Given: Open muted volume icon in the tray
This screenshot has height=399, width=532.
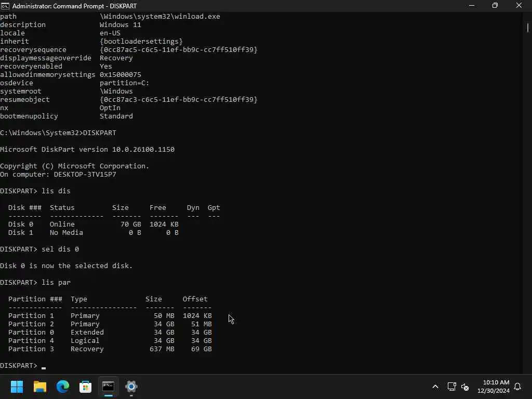Looking at the screenshot, I should [x=465, y=387].
